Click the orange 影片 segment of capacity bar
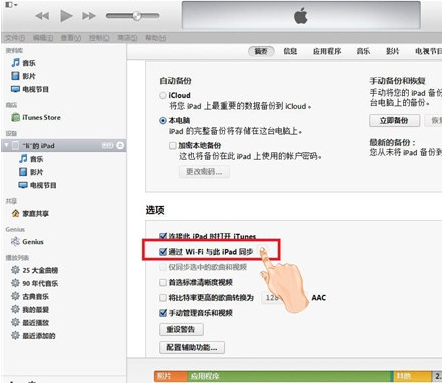The width and height of the screenshot is (442, 383). pyautogui.click(x=171, y=376)
